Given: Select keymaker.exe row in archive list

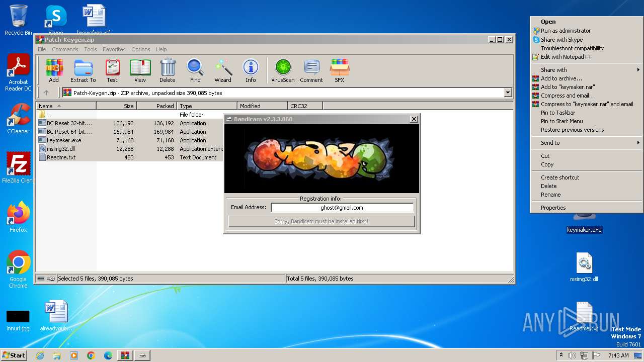Looking at the screenshot, I should 130,140.
